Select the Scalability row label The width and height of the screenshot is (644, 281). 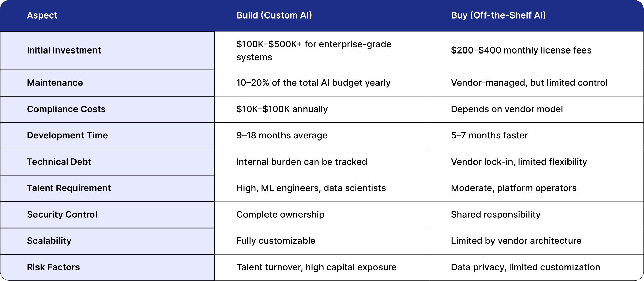point(49,241)
